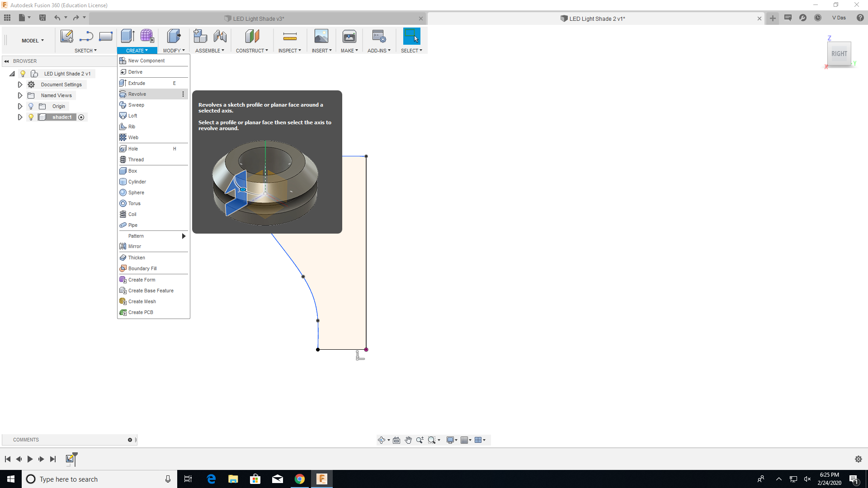Click the Create Sketch toolbar icon
The image size is (868, 488).
(x=67, y=36)
